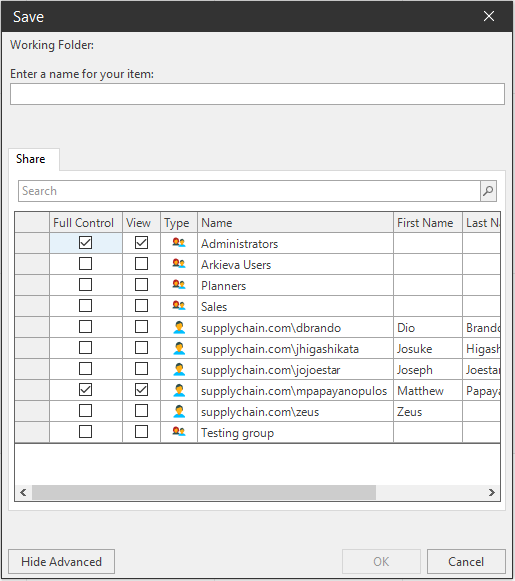Click horizontal scrollbar left arrow
The height and width of the screenshot is (581, 515).
tap(23, 492)
